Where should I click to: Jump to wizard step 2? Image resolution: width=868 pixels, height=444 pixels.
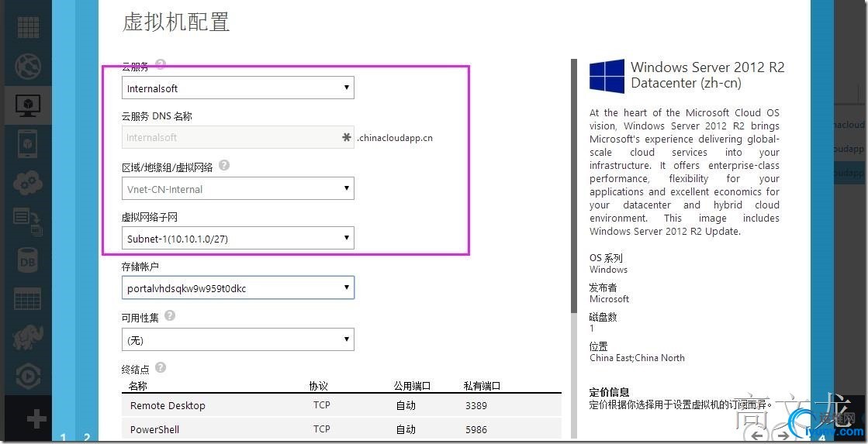[x=87, y=438]
